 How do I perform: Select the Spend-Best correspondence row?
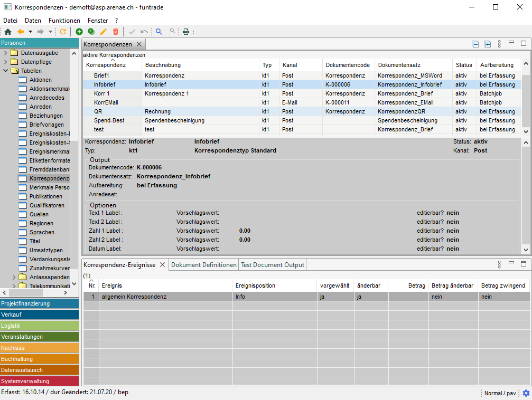coord(109,120)
